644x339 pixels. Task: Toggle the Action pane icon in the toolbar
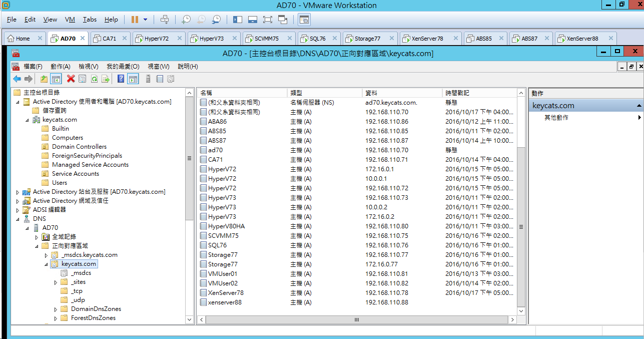133,79
